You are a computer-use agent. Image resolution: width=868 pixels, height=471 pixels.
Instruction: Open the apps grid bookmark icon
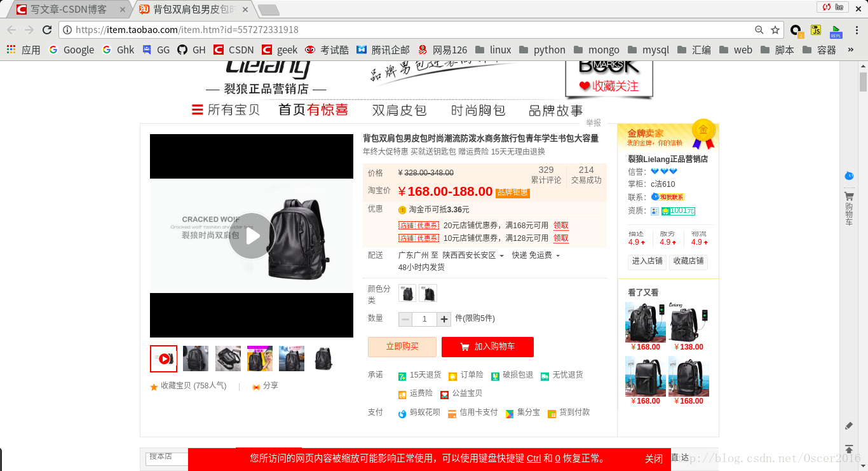point(11,50)
